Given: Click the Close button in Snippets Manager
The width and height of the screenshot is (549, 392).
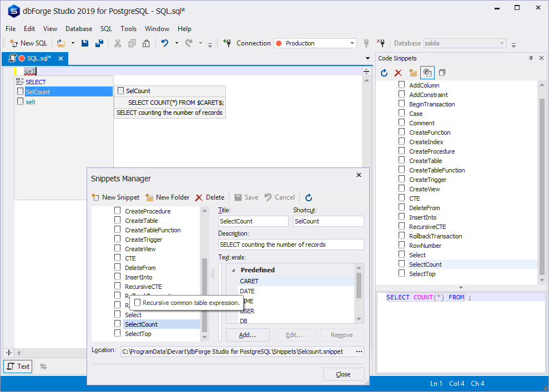Looking at the screenshot, I should click(344, 374).
